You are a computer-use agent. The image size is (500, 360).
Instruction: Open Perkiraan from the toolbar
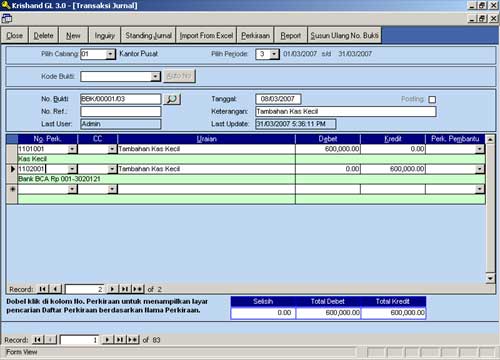(255, 35)
